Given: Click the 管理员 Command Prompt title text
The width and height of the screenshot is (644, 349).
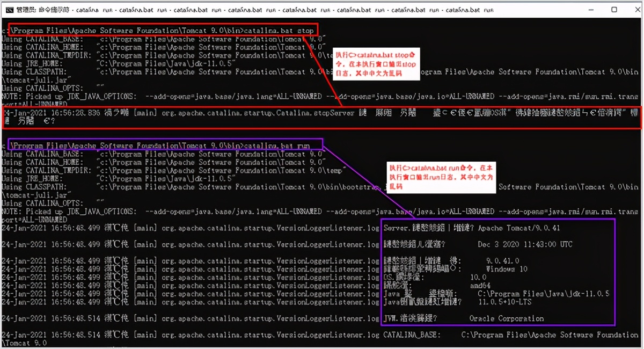Looking at the screenshot, I should [32, 9].
